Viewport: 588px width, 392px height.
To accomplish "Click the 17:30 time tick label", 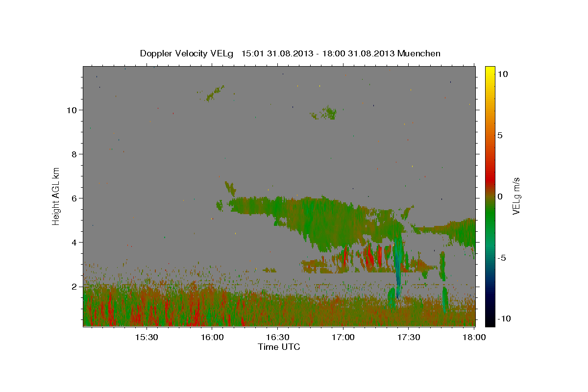I will (408, 338).
